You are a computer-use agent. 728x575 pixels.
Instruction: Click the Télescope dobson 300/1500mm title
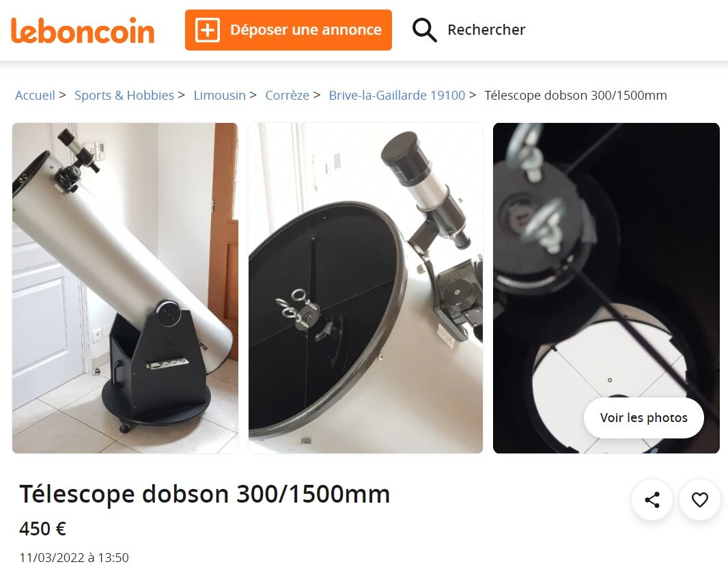coord(205,494)
